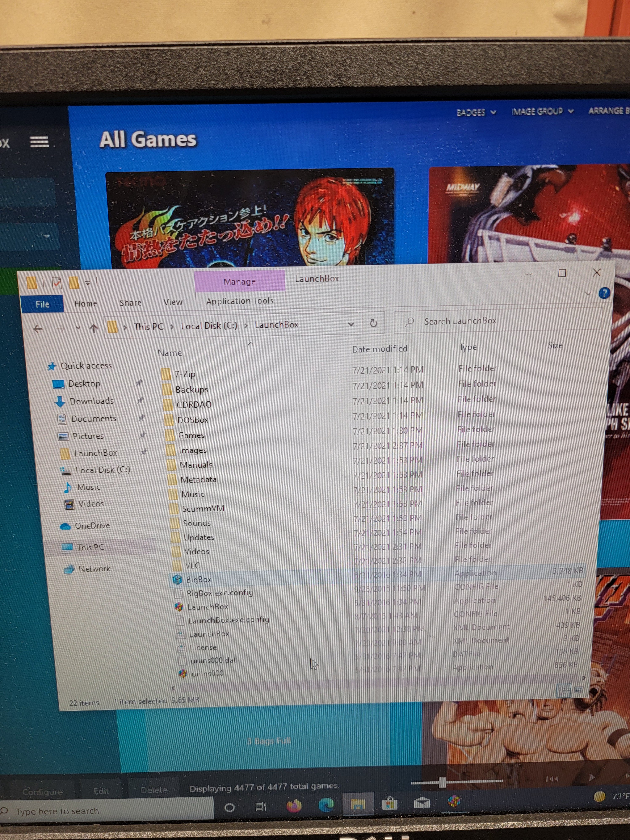Select the License XML document icon
The height and width of the screenshot is (840, 630).
(x=181, y=647)
